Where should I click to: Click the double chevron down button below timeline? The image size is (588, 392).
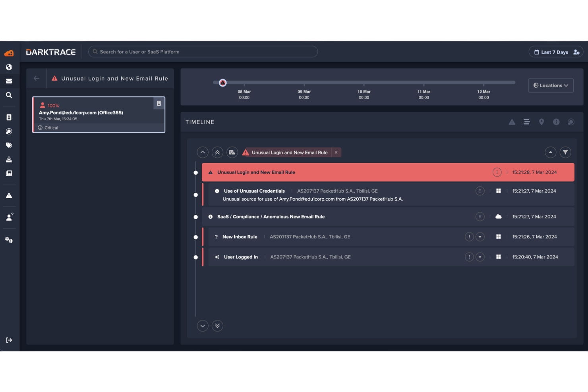(217, 326)
